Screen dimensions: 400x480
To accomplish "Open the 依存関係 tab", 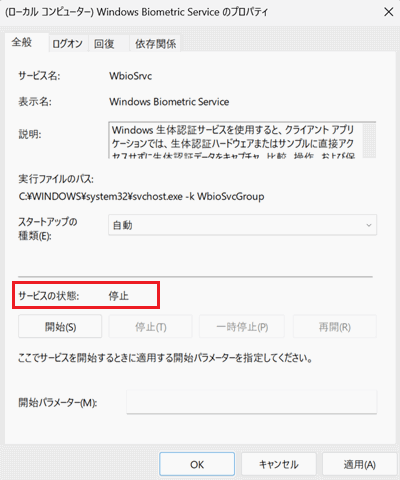I will click(155, 44).
